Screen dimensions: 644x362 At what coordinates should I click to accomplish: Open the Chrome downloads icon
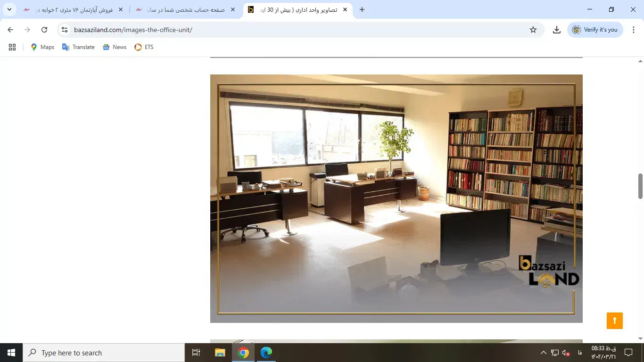coord(557,30)
